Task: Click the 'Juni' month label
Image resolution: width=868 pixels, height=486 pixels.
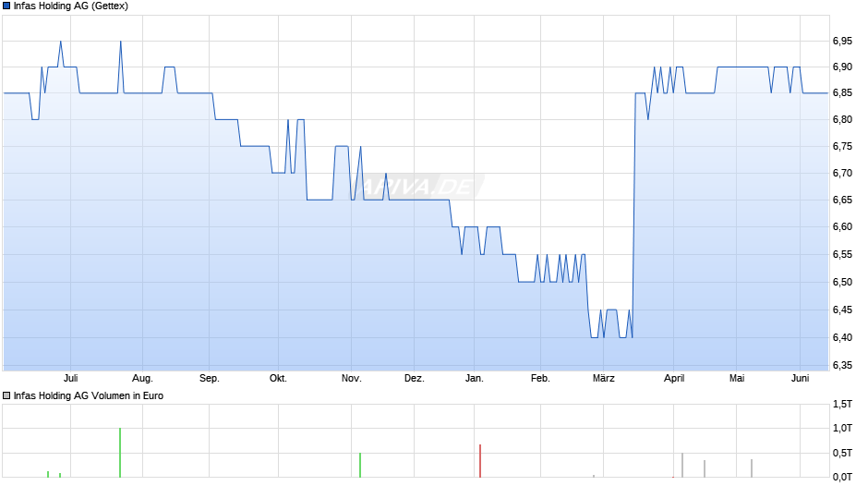Action: [x=801, y=379]
